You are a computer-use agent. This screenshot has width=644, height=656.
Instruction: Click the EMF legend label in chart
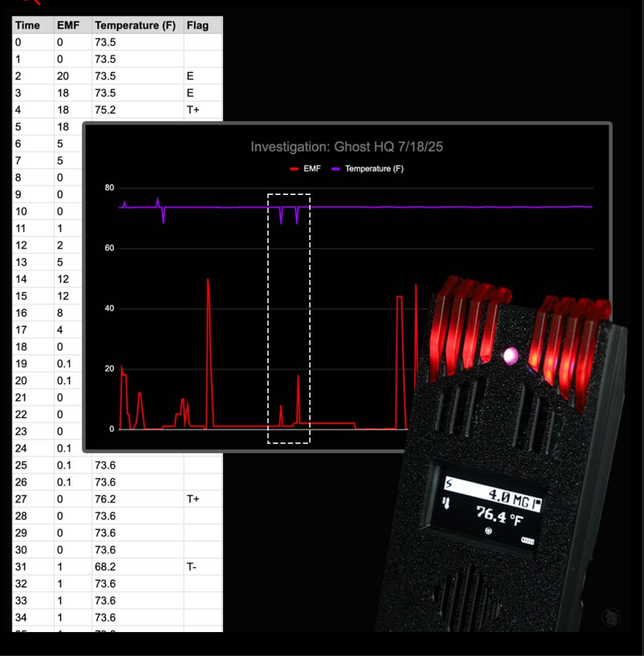pyautogui.click(x=312, y=169)
